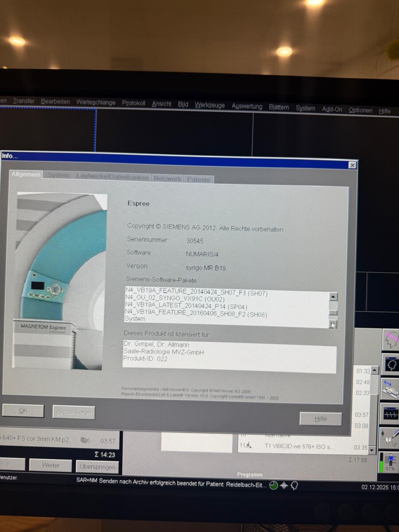Open the 3D slice positioning head icon

coord(391,339)
